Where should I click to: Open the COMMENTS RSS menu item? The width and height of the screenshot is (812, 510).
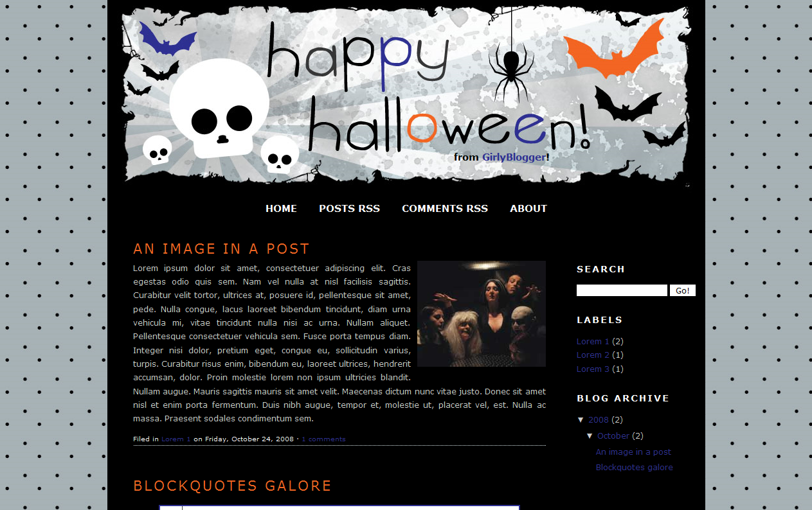445,209
